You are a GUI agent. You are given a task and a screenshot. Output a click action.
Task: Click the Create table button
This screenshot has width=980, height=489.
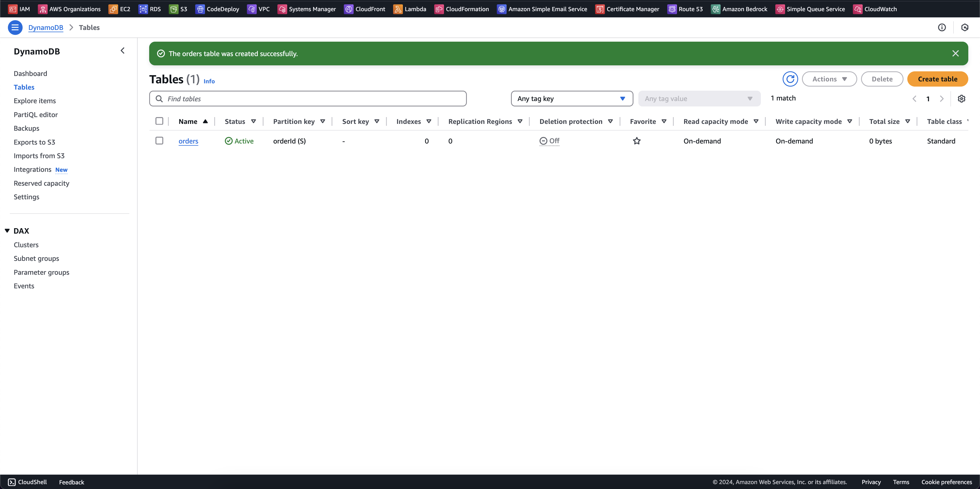[937, 79]
